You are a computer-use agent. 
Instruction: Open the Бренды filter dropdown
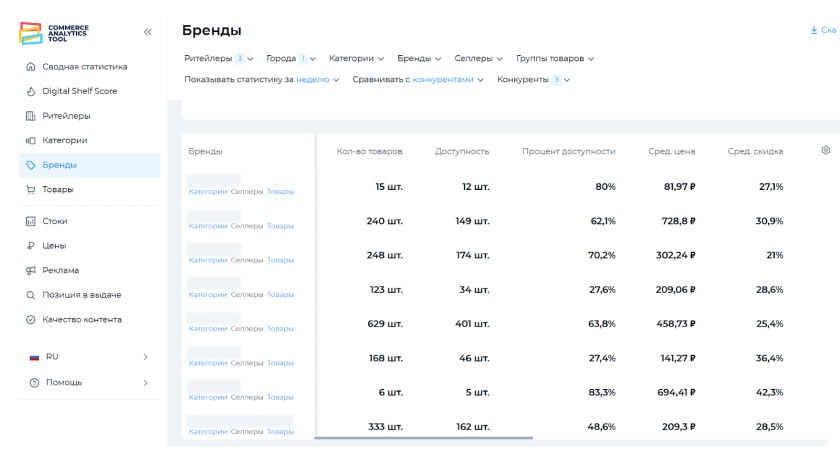pos(419,58)
